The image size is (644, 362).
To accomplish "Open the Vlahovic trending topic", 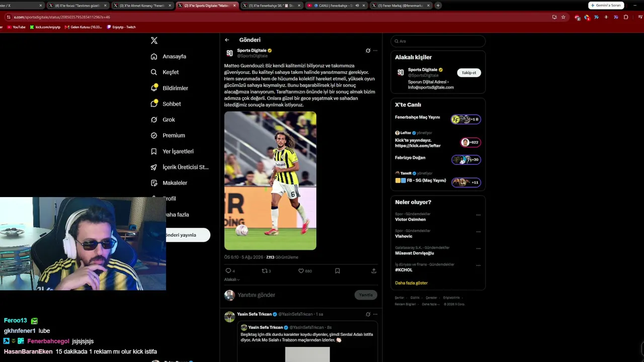I will 404,236.
